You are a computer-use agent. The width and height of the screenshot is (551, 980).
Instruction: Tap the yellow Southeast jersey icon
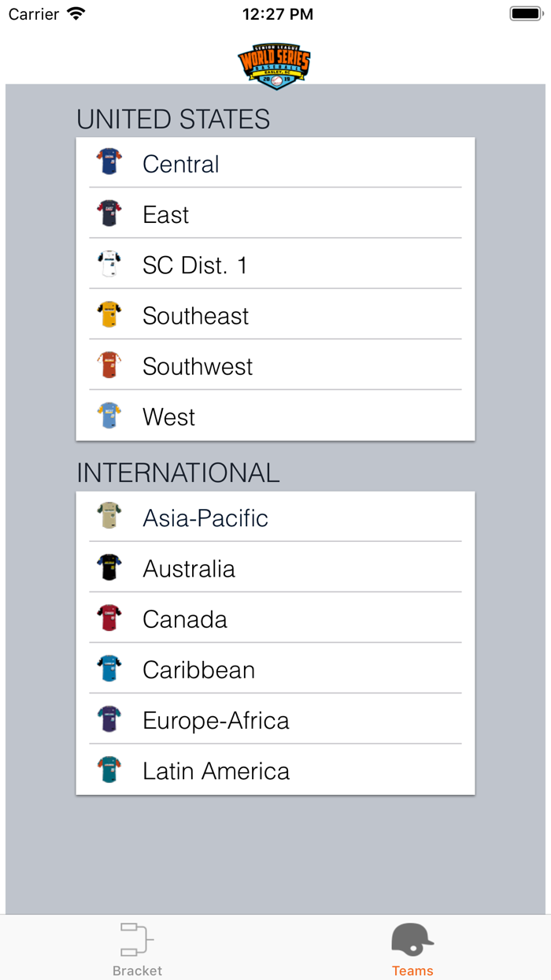(109, 314)
